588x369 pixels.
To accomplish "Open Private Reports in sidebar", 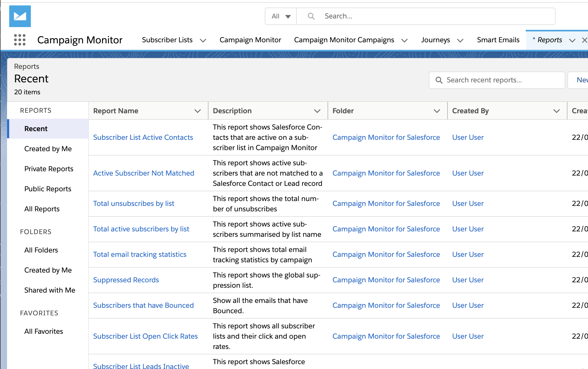I will 49,169.
